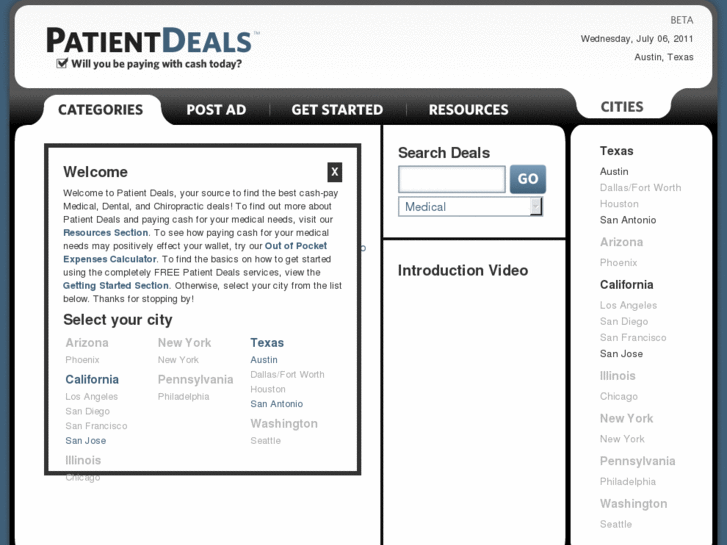Select the Cities tab
727x545 pixels.
(x=622, y=107)
